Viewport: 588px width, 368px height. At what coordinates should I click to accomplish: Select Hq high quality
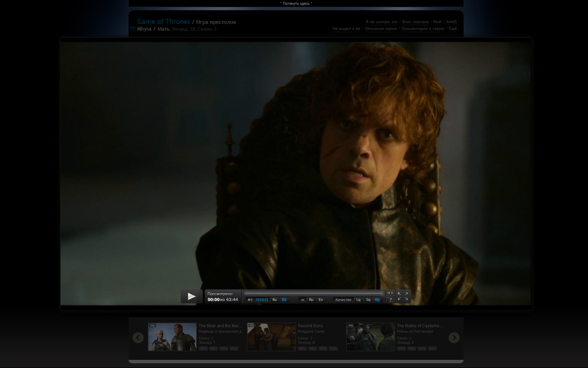pyautogui.click(x=378, y=300)
